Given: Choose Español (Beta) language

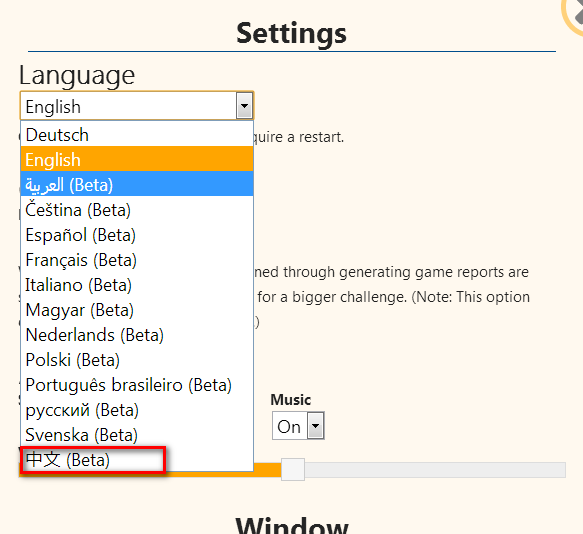Looking at the screenshot, I should coord(137,234).
